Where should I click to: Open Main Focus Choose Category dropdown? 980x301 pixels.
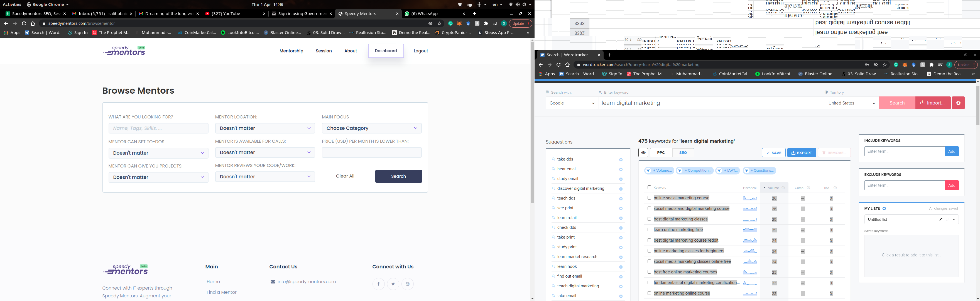[372, 128]
